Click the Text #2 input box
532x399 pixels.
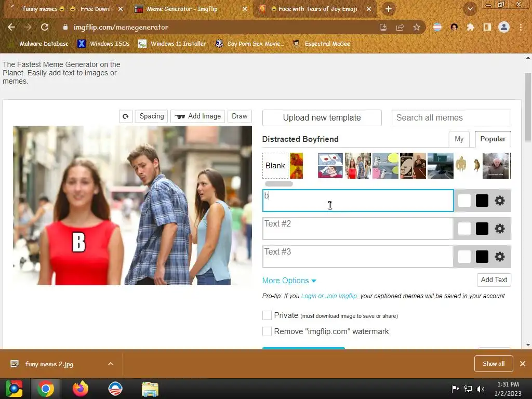click(358, 229)
